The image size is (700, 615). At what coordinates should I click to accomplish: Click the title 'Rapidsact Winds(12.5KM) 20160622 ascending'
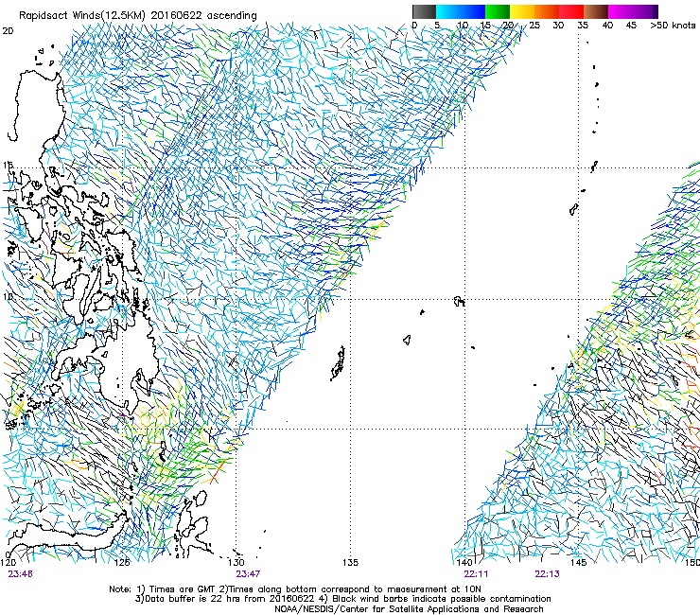[x=138, y=16]
